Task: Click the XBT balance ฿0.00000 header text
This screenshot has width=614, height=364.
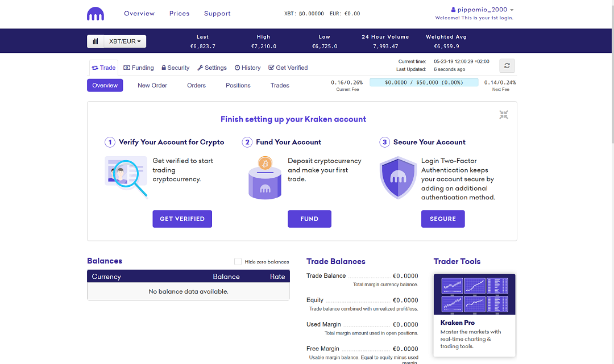Action: pos(304,13)
